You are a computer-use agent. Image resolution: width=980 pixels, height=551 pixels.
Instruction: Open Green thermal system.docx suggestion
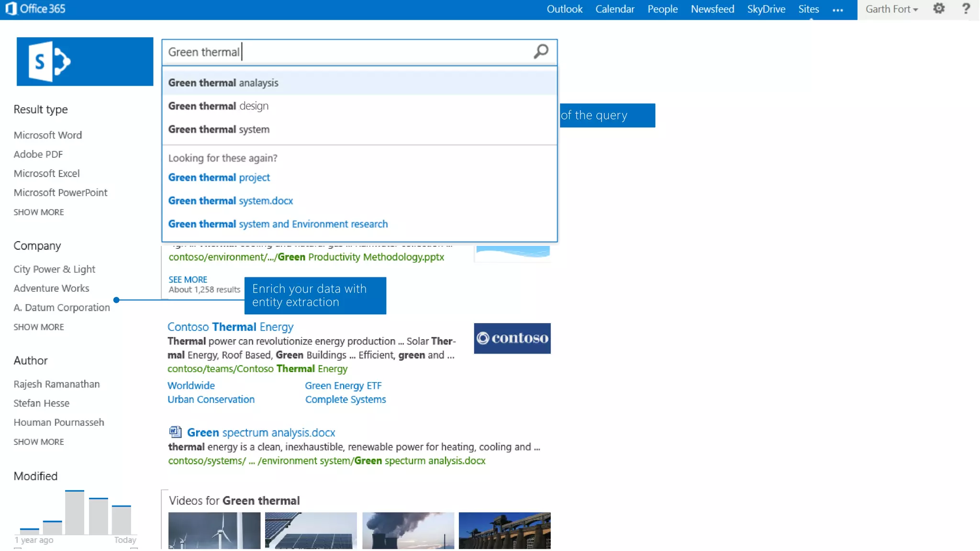click(230, 200)
